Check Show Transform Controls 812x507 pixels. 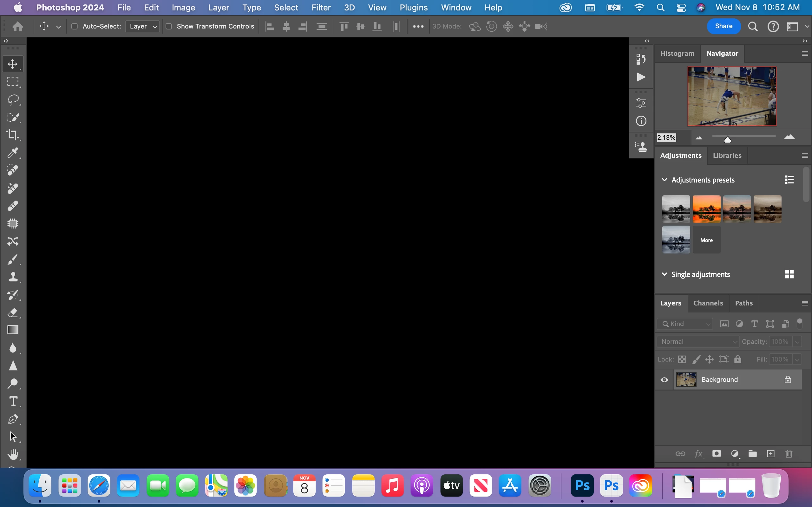[169, 26]
